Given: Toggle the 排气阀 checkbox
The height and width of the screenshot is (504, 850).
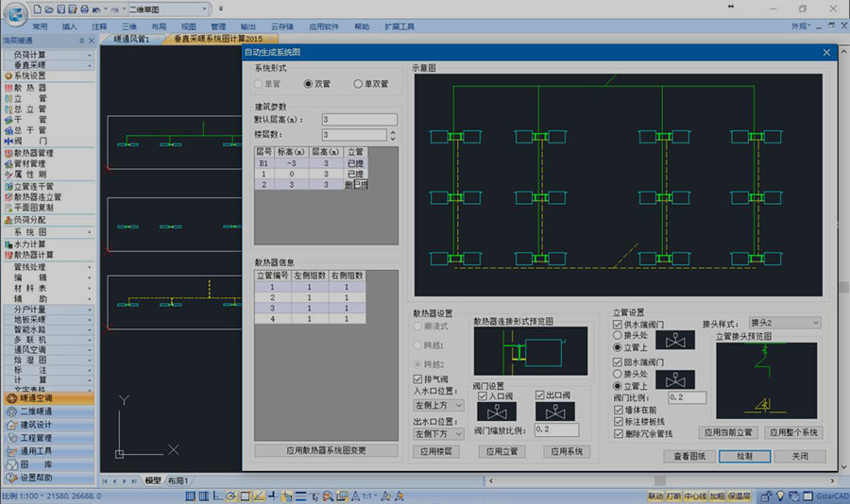Looking at the screenshot, I should click(419, 379).
